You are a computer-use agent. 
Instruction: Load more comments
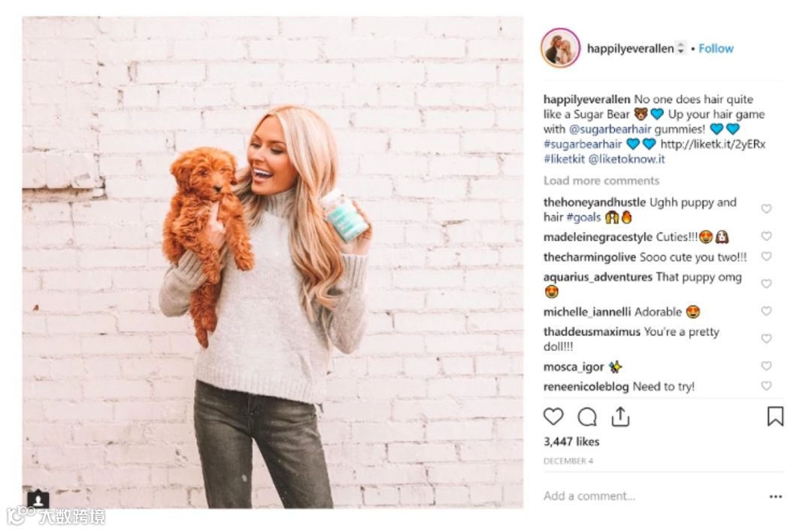pyautogui.click(x=601, y=181)
